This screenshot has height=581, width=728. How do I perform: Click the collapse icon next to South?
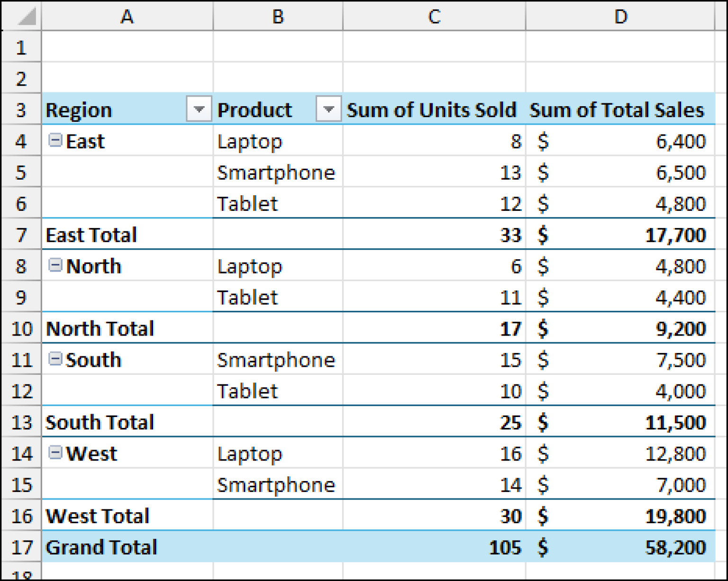[55, 360]
